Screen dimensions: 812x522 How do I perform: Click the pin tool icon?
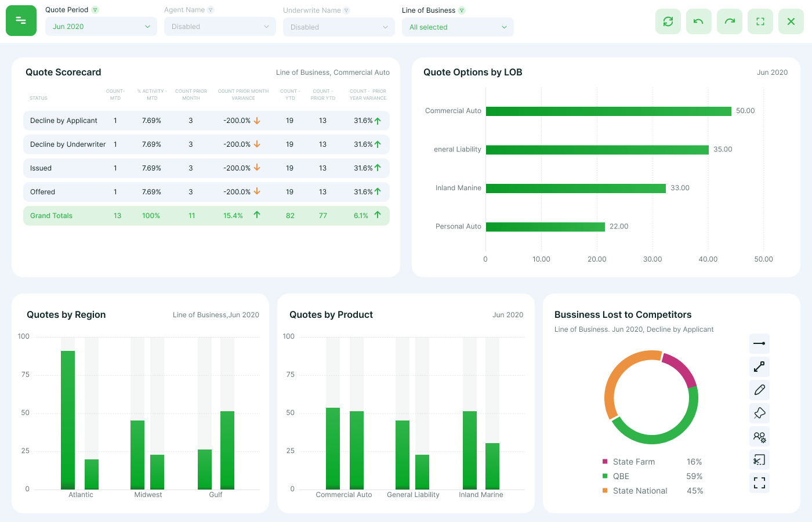(x=759, y=413)
